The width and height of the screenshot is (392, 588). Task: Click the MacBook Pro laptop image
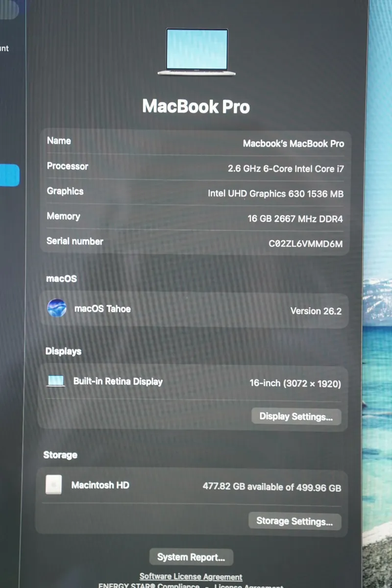tap(196, 52)
